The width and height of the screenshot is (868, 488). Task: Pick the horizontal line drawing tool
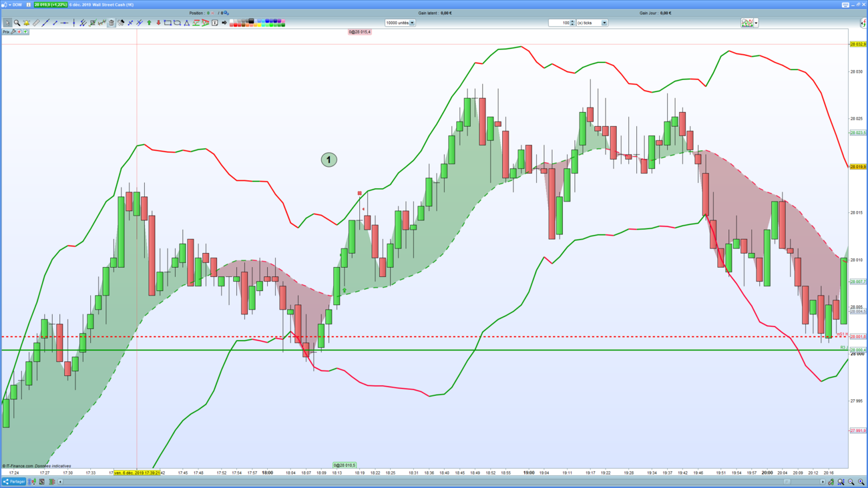point(64,23)
